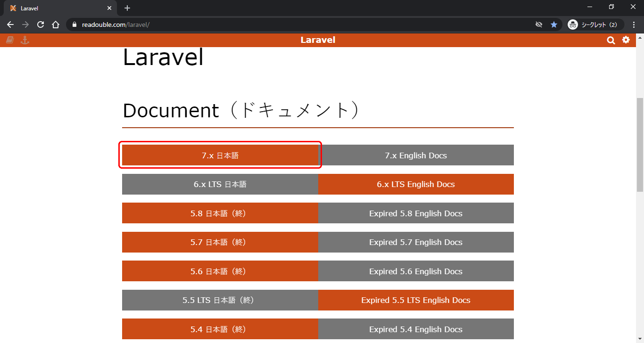644x343 pixels.
Task: Close the Laravel tab
Action: tap(109, 8)
